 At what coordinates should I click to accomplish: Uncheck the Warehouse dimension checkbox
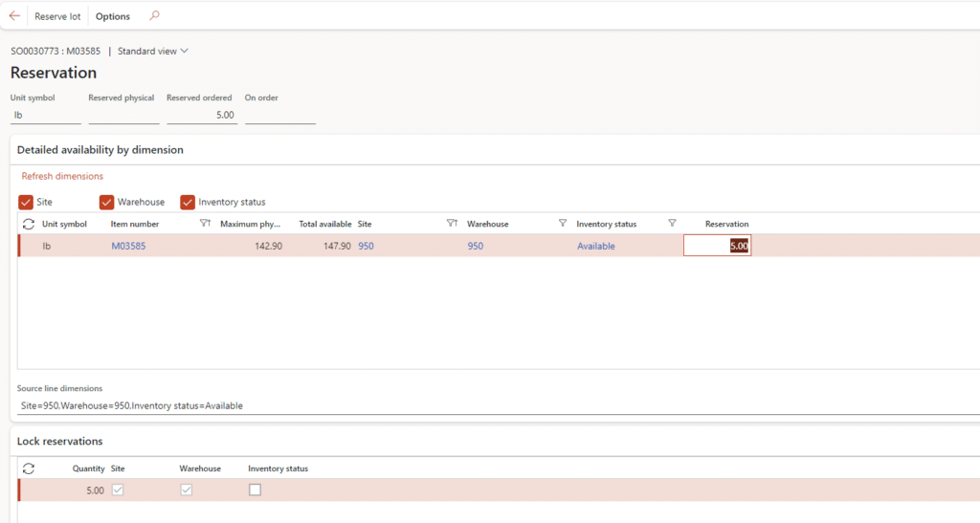tap(106, 202)
